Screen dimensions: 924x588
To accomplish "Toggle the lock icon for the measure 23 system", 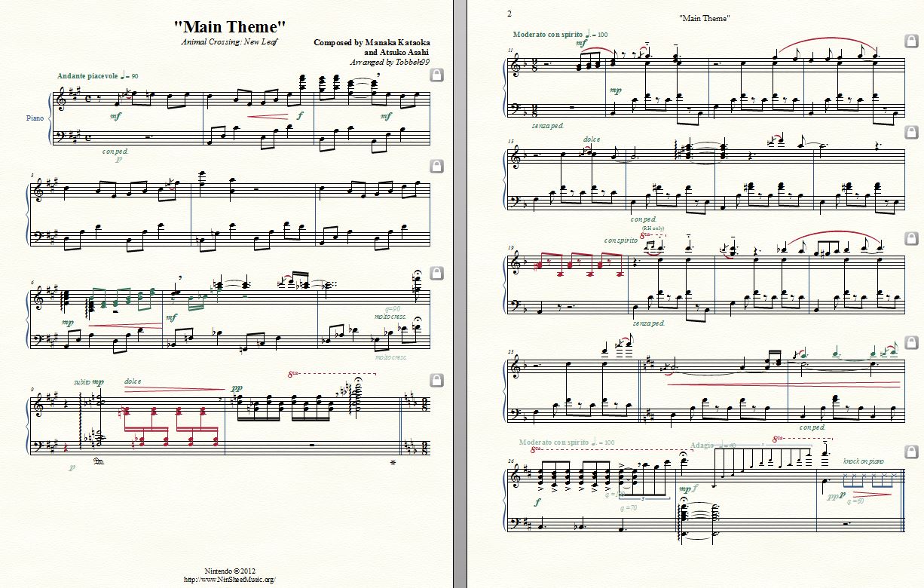I will [910, 346].
